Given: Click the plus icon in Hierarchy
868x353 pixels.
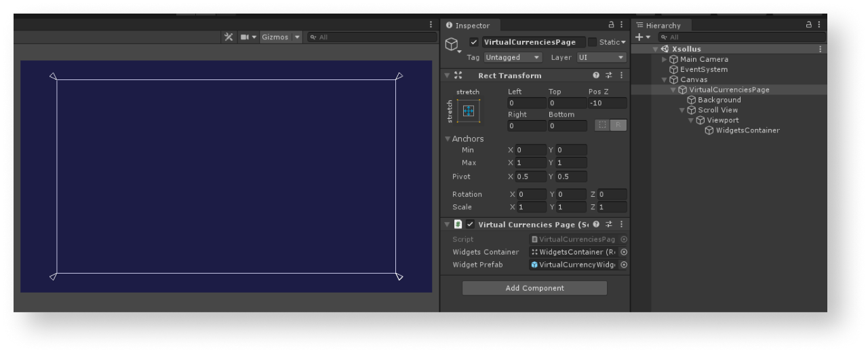Looking at the screenshot, I should point(639,37).
